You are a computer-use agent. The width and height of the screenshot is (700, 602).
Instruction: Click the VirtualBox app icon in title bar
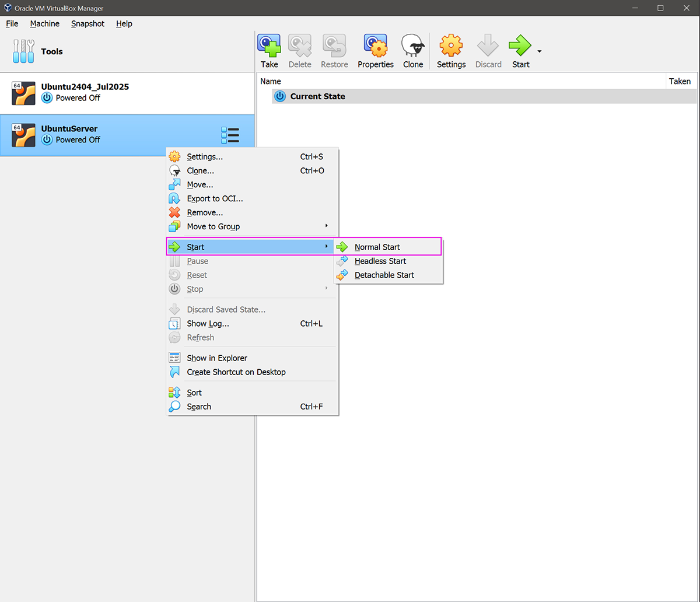pos(8,8)
